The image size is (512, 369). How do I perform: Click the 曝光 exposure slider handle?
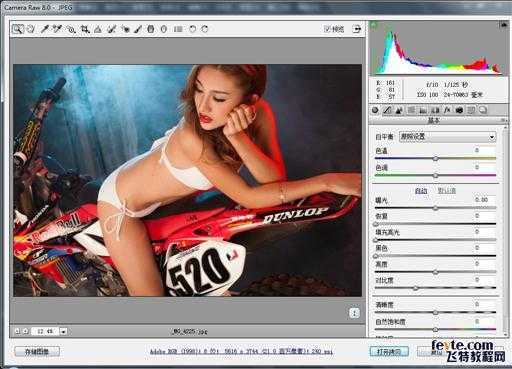click(435, 208)
